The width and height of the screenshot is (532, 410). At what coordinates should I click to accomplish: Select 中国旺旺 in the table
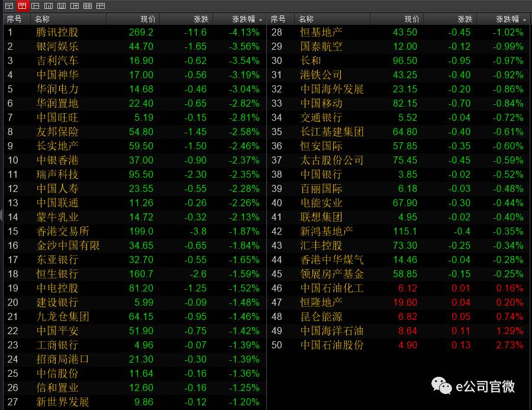[x=57, y=117]
